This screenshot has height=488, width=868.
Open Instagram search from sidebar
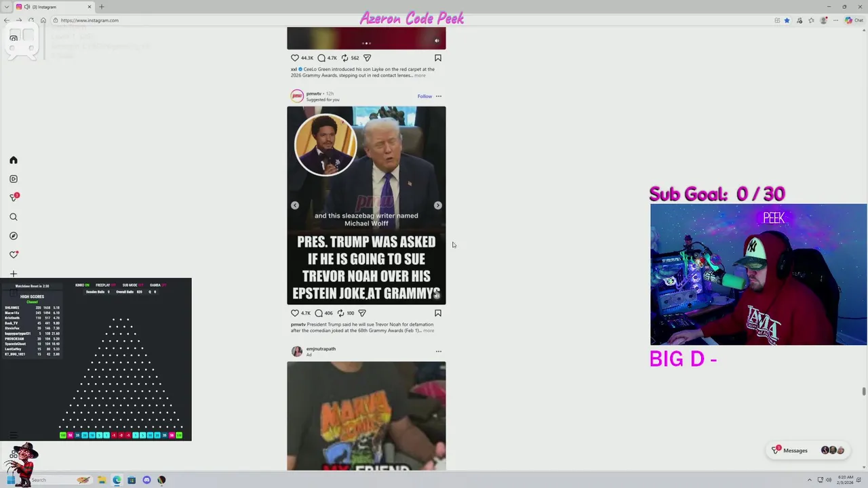pyautogui.click(x=14, y=217)
